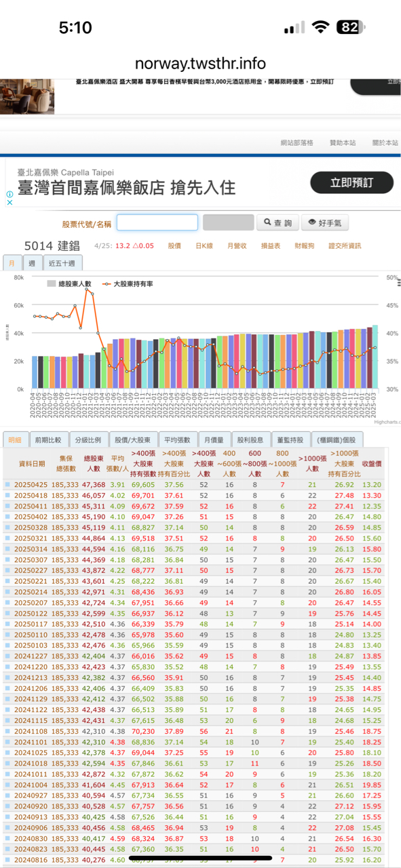Click the 好手氣 lucky button
The width and height of the screenshot is (401, 868).
point(325,222)
